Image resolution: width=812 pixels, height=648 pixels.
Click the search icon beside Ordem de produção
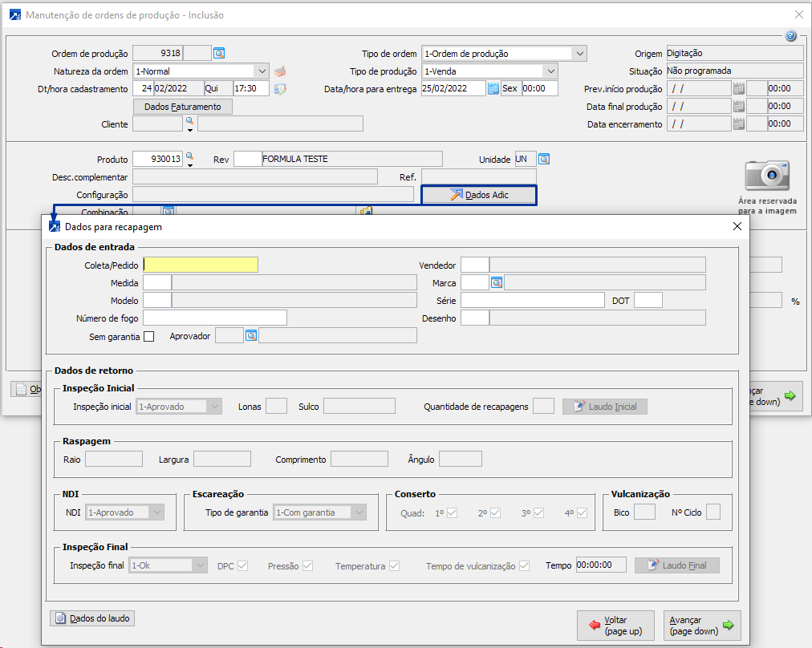point(219,54)
